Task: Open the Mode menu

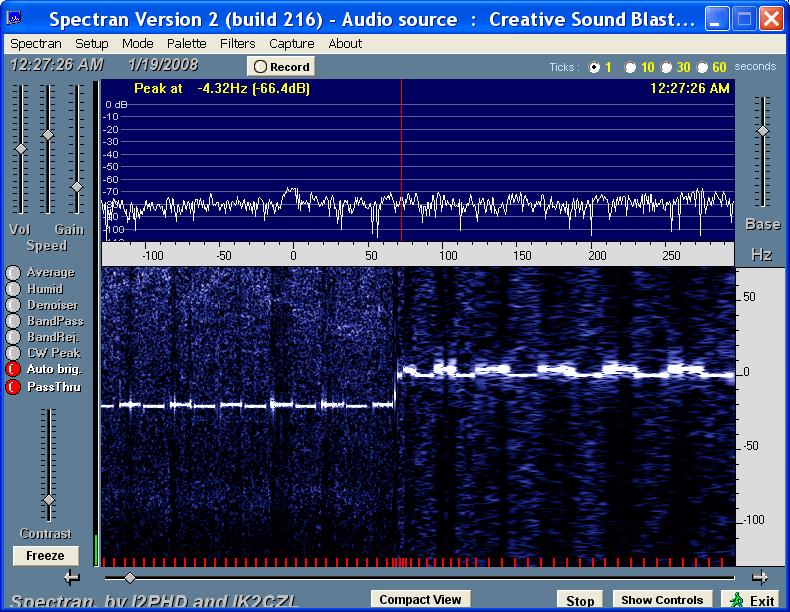Action: (138, 44)
